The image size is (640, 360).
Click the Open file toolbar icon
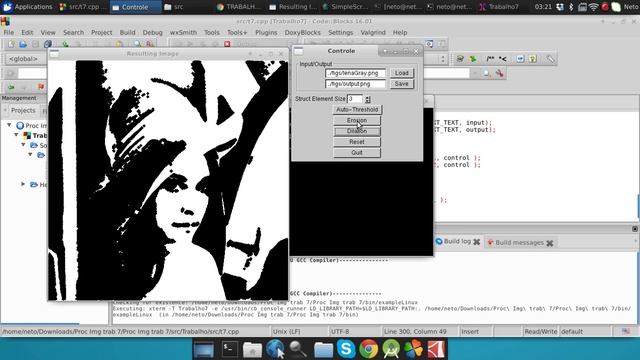[23, 44]
